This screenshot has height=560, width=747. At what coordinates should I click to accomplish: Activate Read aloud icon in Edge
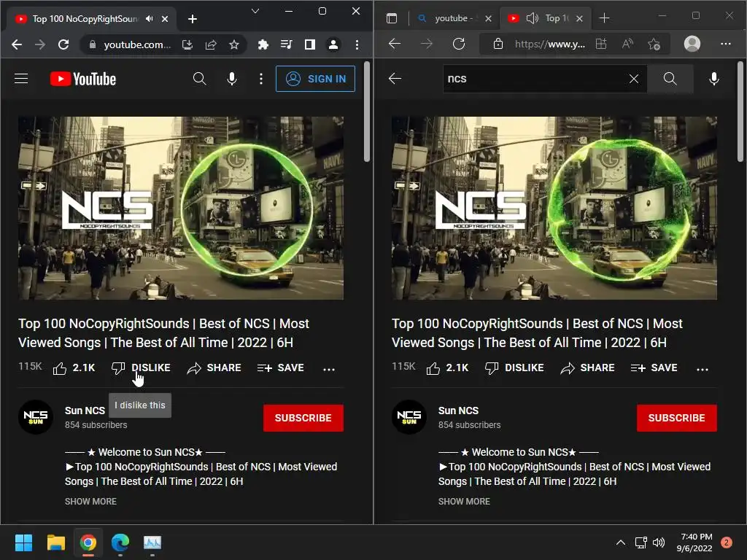click(x=627, y=44)
